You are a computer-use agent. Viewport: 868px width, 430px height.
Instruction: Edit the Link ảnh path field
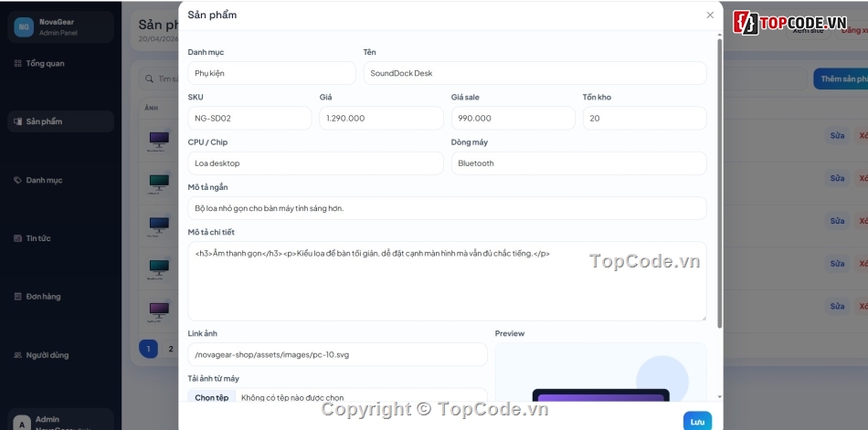pyautogui.click(x=338, y=354)
